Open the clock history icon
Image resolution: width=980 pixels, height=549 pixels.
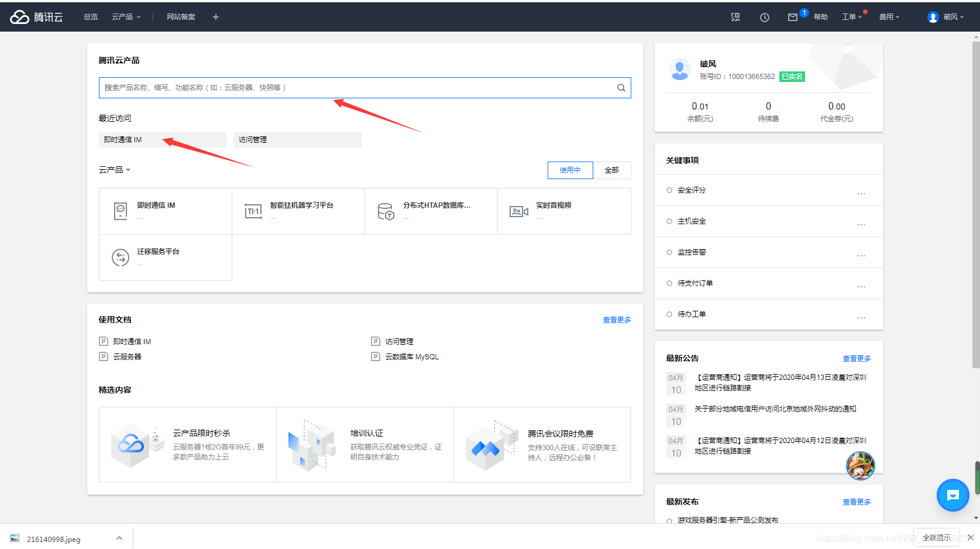(765, 17)
